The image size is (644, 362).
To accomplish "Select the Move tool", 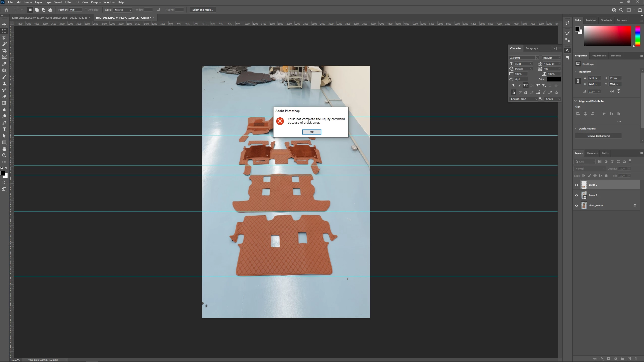I will pos(4,24).
